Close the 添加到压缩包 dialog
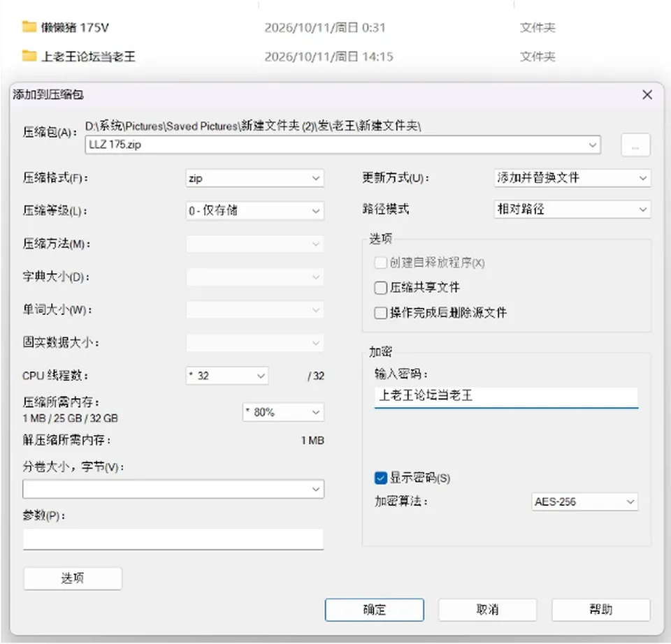This screenshot has width=671, height=644. (647, 95)
